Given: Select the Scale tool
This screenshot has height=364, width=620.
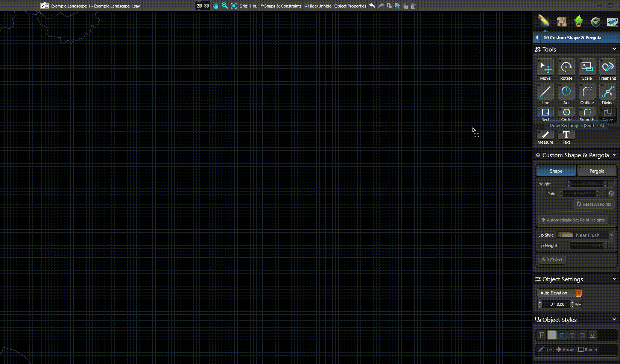Looking at the screenshot, I should (x=587, y=70).
